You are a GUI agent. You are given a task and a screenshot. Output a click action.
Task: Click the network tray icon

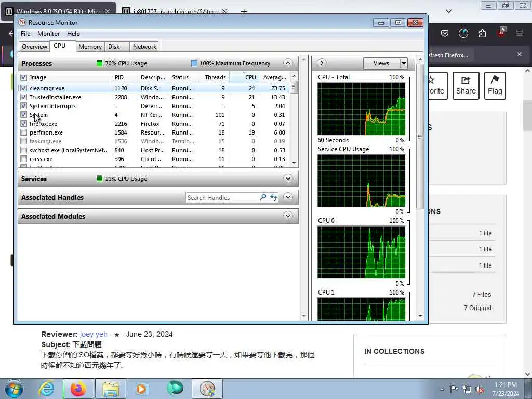[x=467, y=389]
